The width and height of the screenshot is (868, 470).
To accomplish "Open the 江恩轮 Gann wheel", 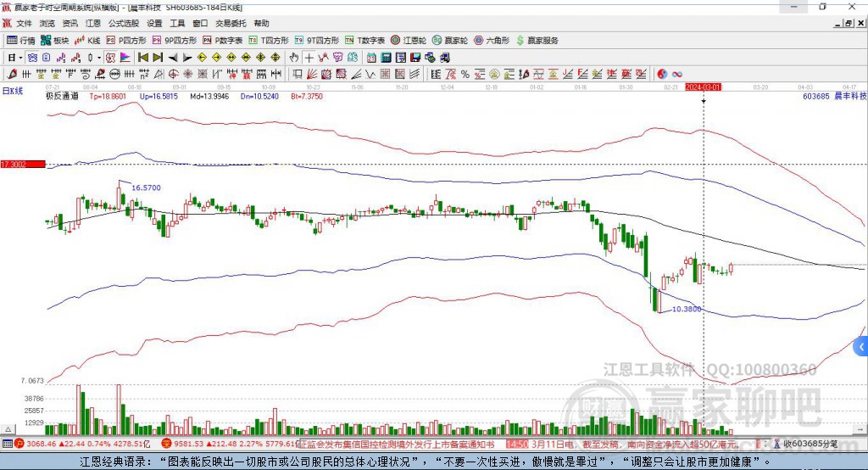I will pos(409,41).
